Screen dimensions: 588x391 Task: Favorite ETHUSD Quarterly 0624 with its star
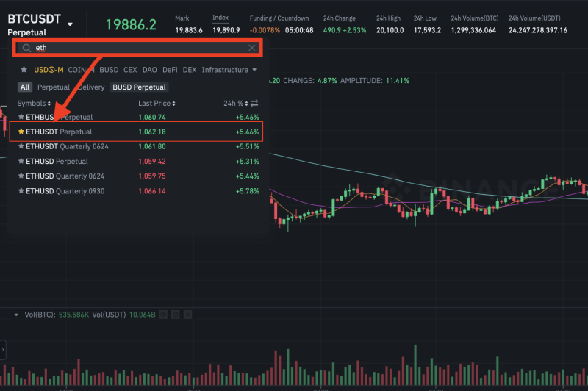(x=21, y=176)
